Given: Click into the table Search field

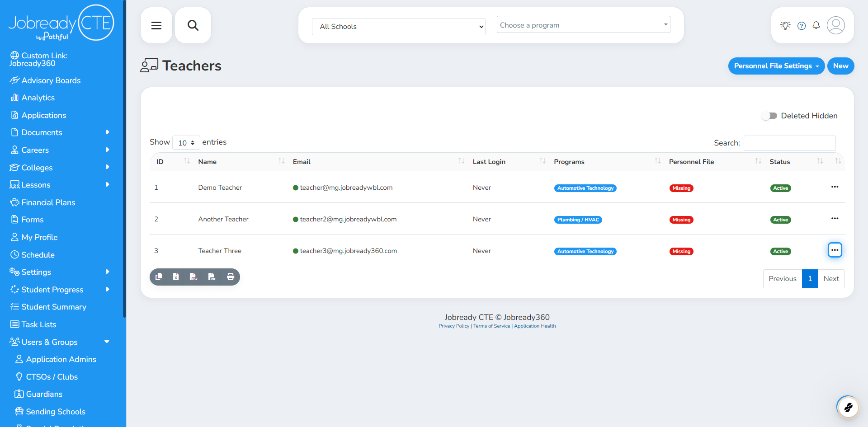Looking at the screenshot, I should point(789,143).
